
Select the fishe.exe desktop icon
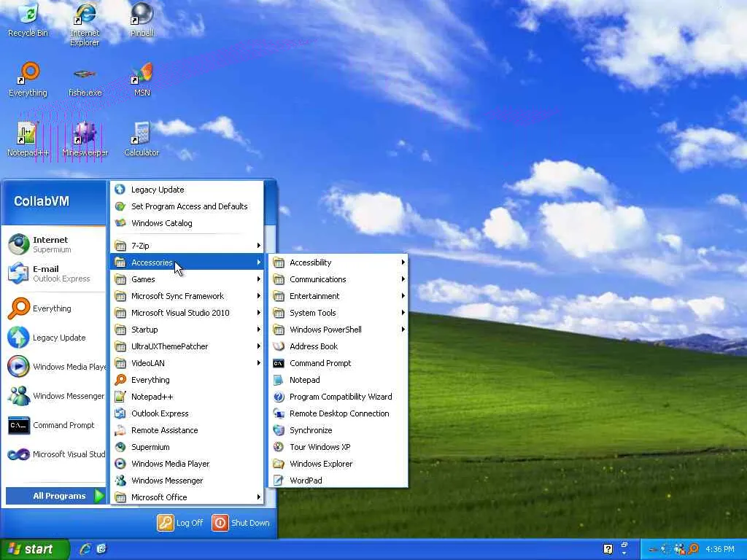tap(85, 82)
